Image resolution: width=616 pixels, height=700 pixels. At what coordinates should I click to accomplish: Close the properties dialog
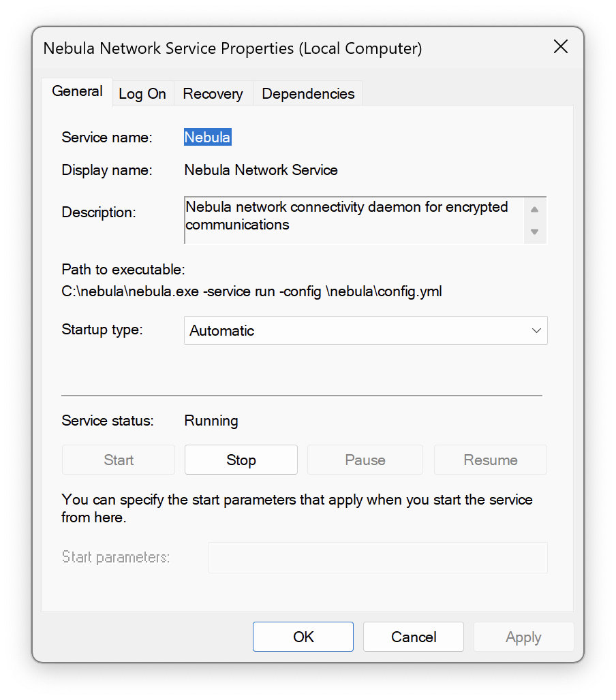pos(561,47)
